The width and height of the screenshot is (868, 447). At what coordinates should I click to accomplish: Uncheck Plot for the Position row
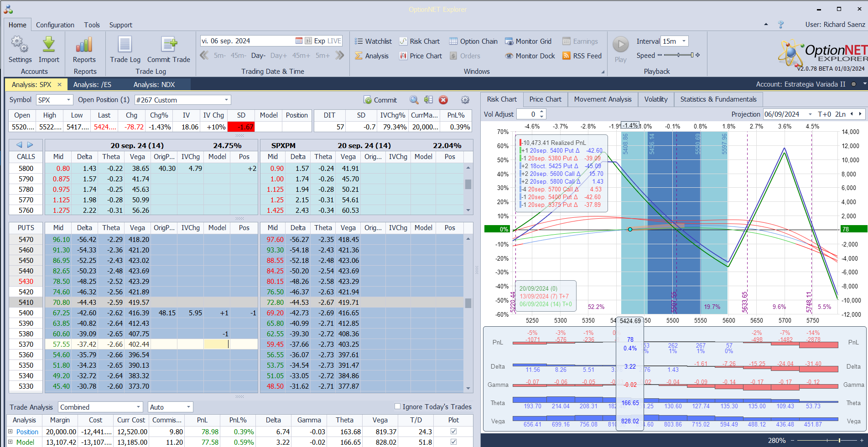pyautogui.click(x=453, y=431)
